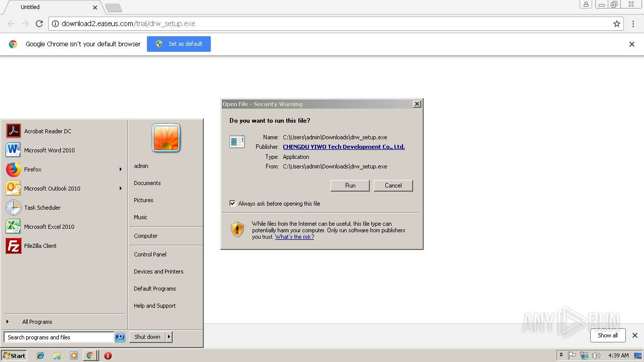Select the Untitled tab
644x362 pixels.
53,7
